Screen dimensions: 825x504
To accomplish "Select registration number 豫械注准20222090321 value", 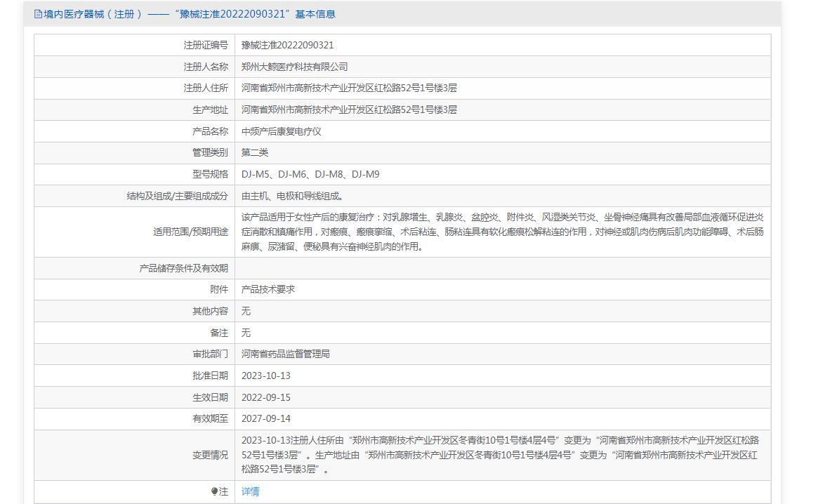I will tap(287, 45).
